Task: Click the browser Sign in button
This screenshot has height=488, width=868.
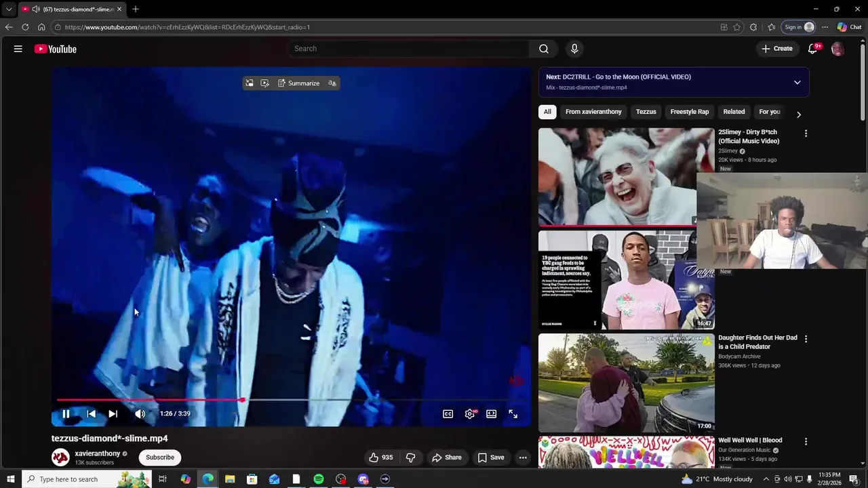Action: pyautogui.click(x=799, y=27)
